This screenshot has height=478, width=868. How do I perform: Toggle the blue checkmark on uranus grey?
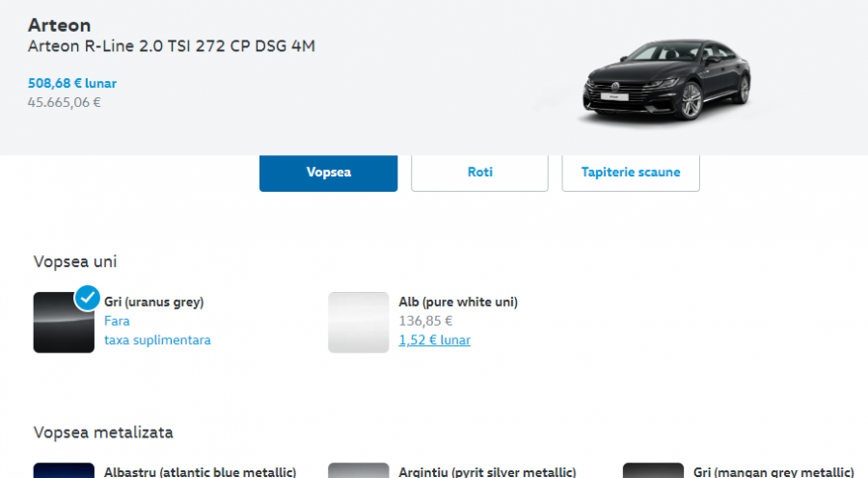[x=88, y=298]
